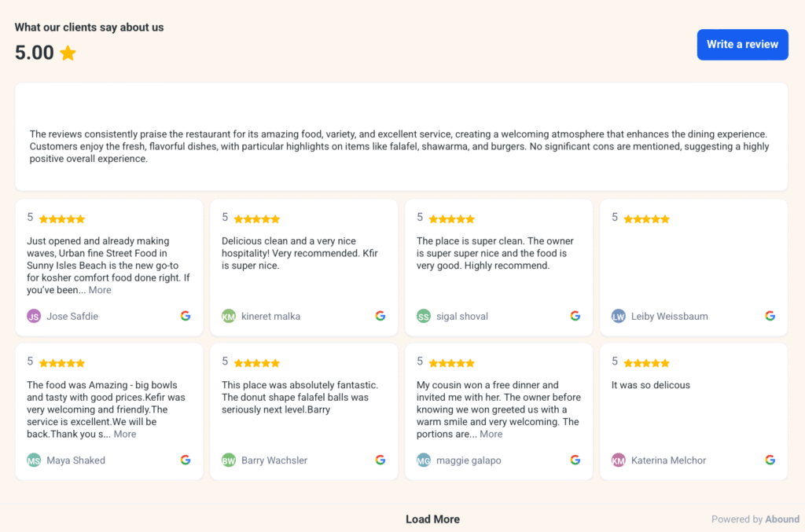
Task: Click the five stars on kineret malka's review
Action: click(257, 219)
